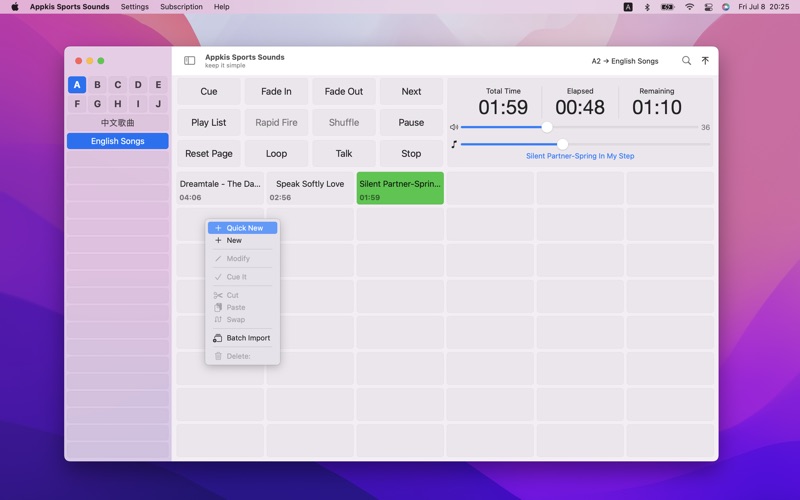The width and height of the screenshot is (800, 500).
Task: Open the search magnifier icon
Action: (686, 61)
